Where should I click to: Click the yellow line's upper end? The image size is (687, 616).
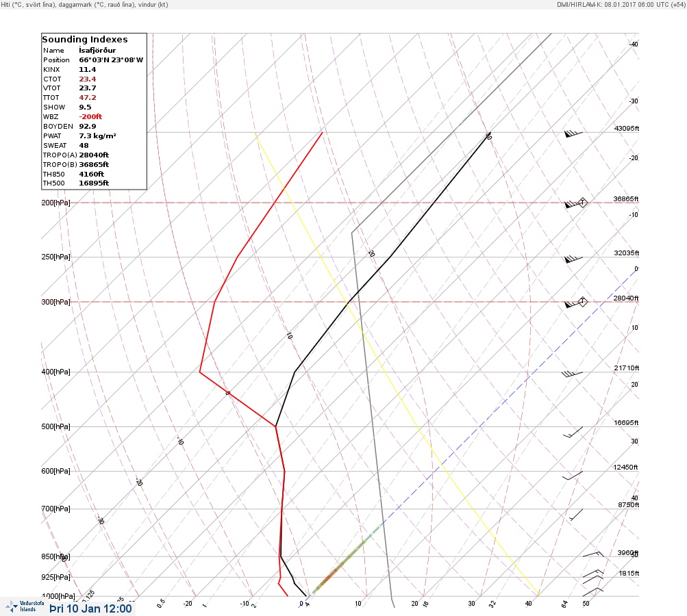[255, 133]
